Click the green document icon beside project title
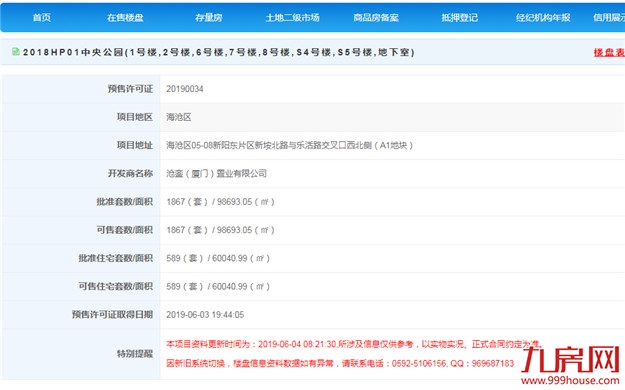The width and height of the screenshot is (625, 390). [x=16, y=51]
